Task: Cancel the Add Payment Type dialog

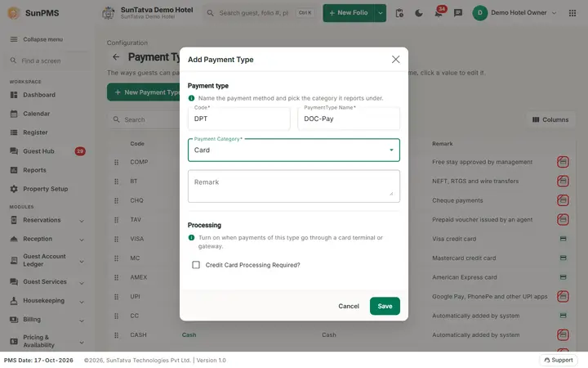Action: coord(349,306)
